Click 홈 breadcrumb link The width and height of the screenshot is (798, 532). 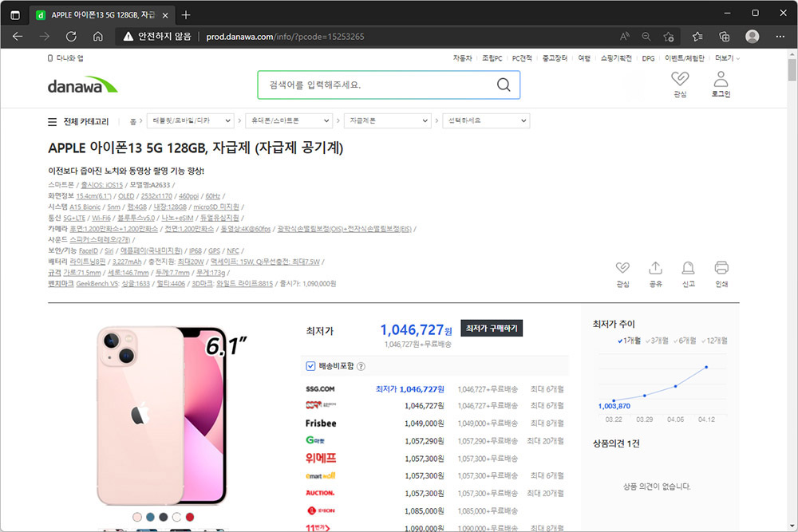[x=132, y=121]
